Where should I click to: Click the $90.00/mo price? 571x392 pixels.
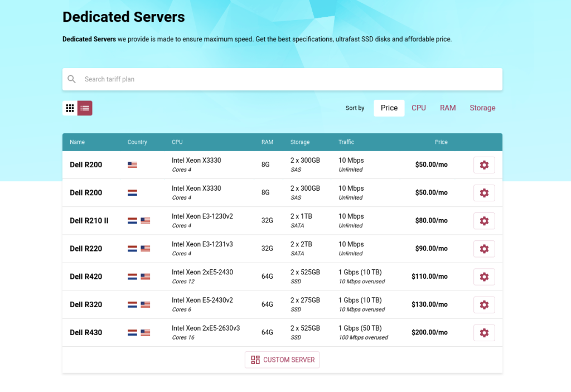coord(432,249)
